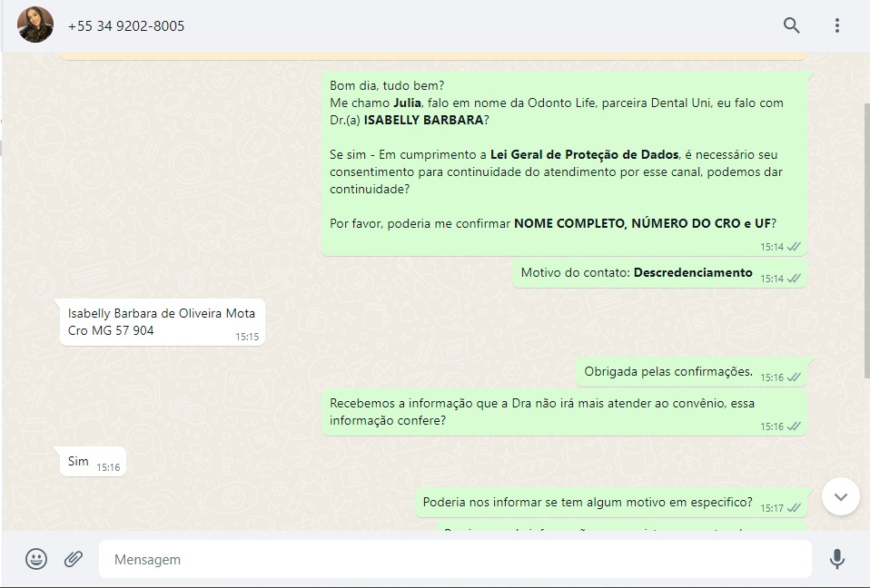The image size is (870, 588).
Task: Click the 15:15 timestamp on received message
Action: [247, 337]
